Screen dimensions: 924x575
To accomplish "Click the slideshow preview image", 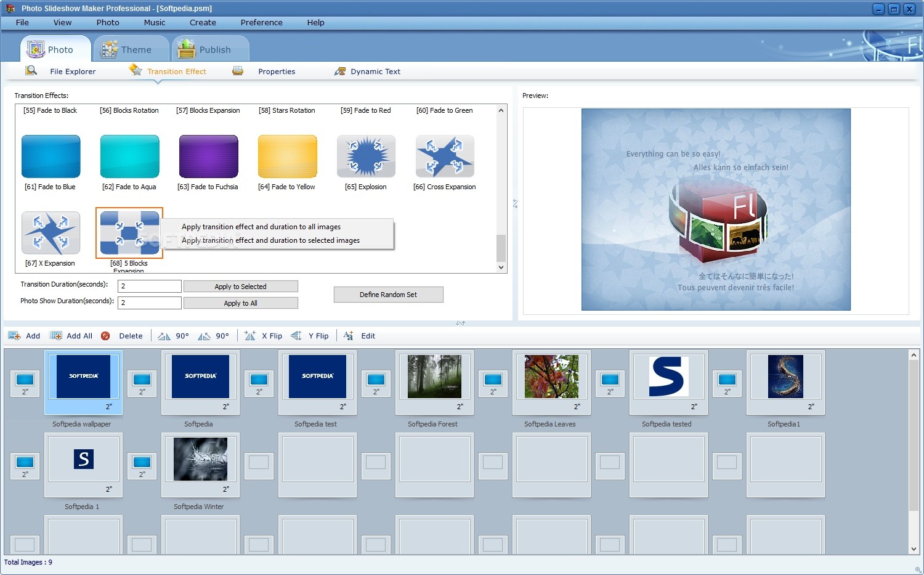I will [716, 210].
